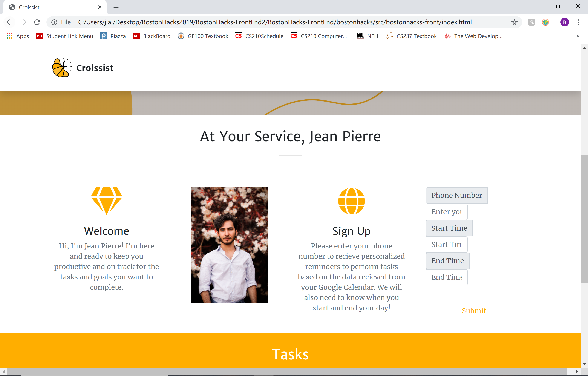
Task: Bookmark page with star icon
Action: pyautogui.click(x=514, y=22)
